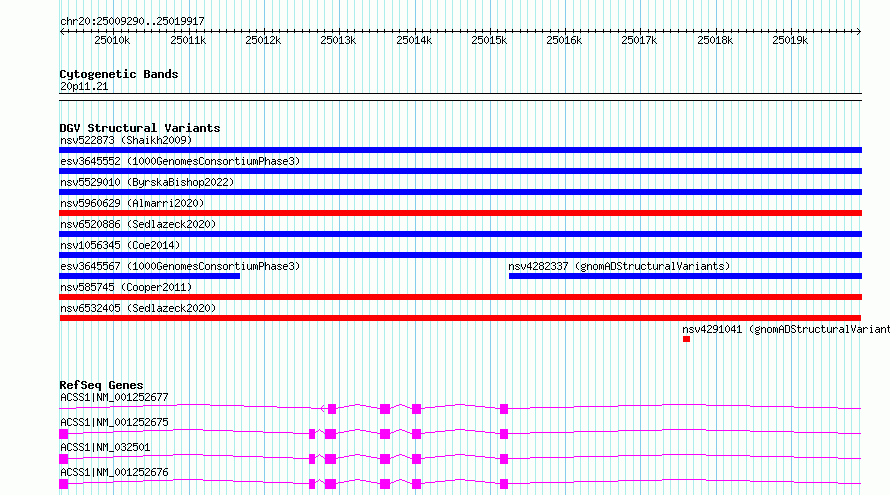
Task: Click the 25011k ruler tick label
Action: [188, 40]
